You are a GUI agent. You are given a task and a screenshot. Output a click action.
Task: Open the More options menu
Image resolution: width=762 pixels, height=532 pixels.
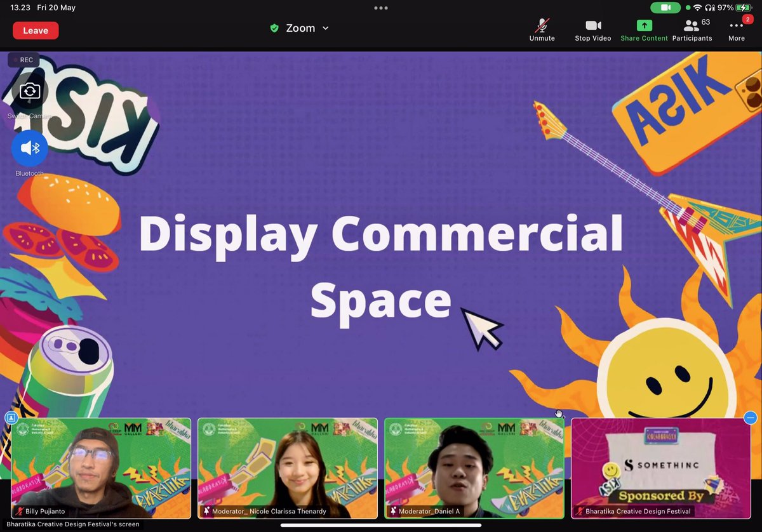click(x=737, y=30)
